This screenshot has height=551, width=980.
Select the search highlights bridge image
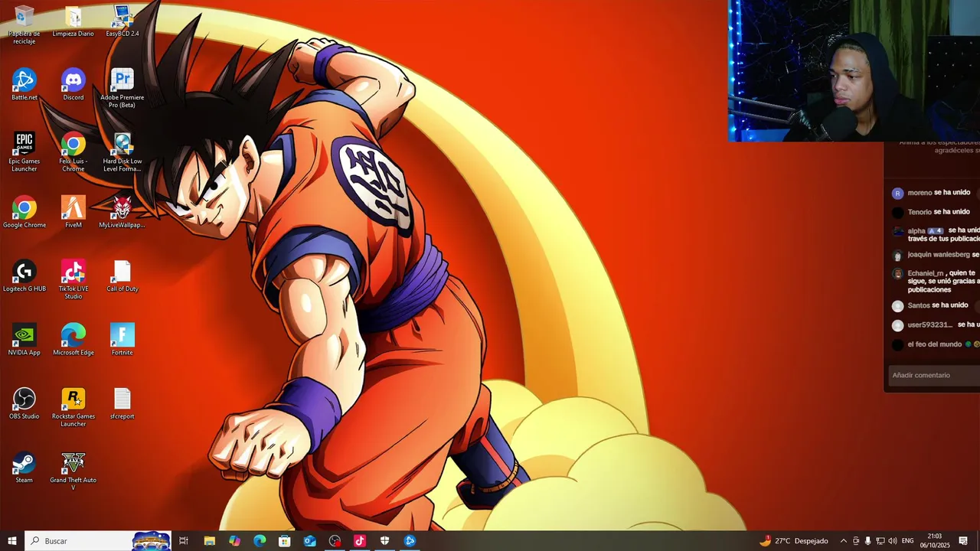coord(151,541)
